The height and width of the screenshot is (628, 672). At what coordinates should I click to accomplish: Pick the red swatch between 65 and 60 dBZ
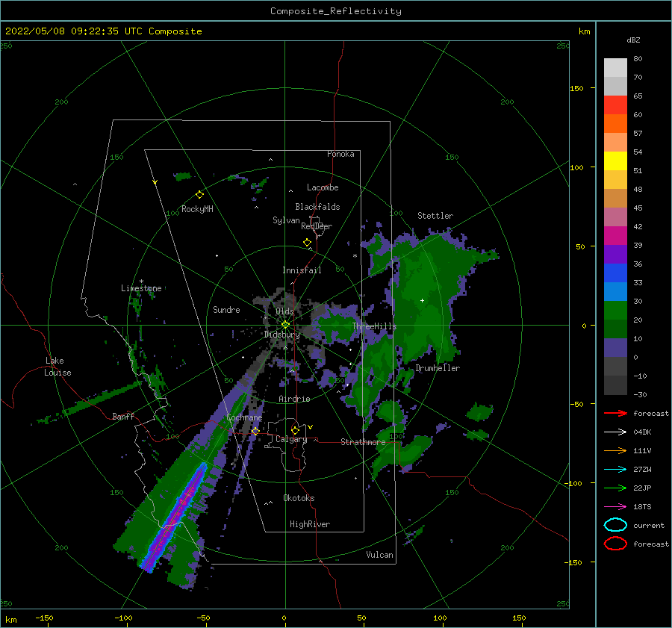point(615,105)
